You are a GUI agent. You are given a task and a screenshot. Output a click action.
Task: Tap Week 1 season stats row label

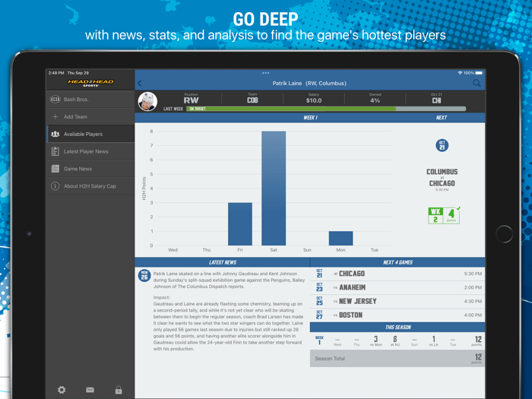(319, 340)
